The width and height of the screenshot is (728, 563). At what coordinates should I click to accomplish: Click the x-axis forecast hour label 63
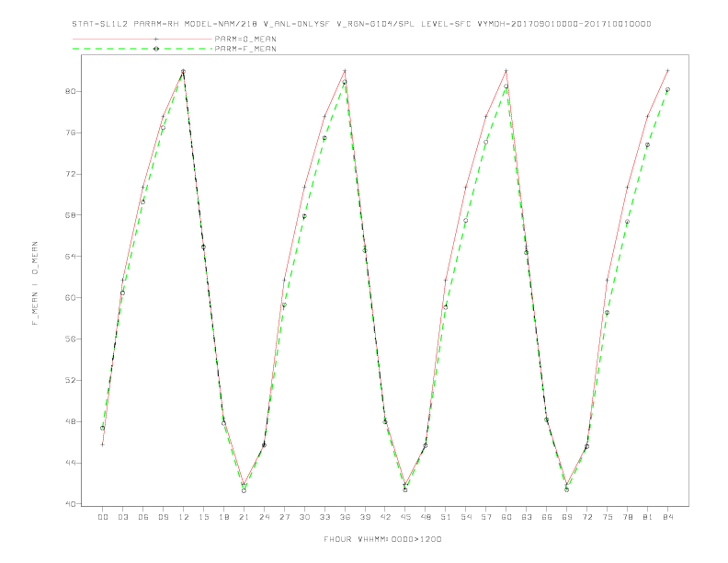(527, 517)
